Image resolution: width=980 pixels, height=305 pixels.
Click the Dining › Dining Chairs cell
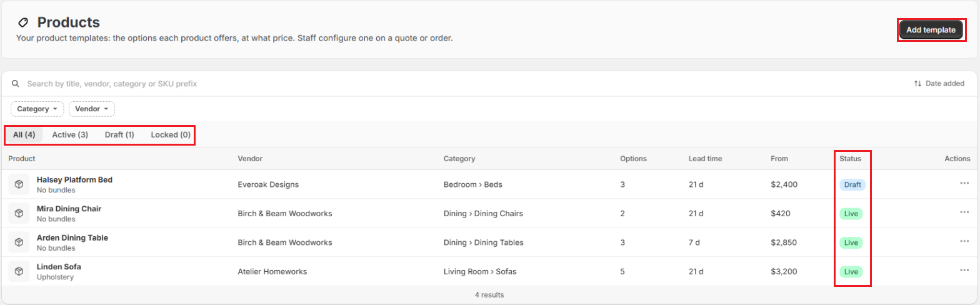click(483, 213)
